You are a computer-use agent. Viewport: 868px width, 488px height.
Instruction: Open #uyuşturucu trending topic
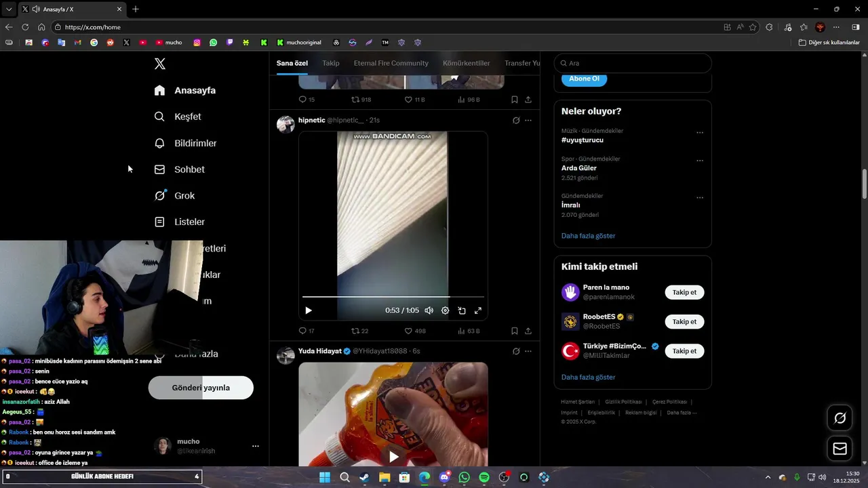tap(583, 140)
